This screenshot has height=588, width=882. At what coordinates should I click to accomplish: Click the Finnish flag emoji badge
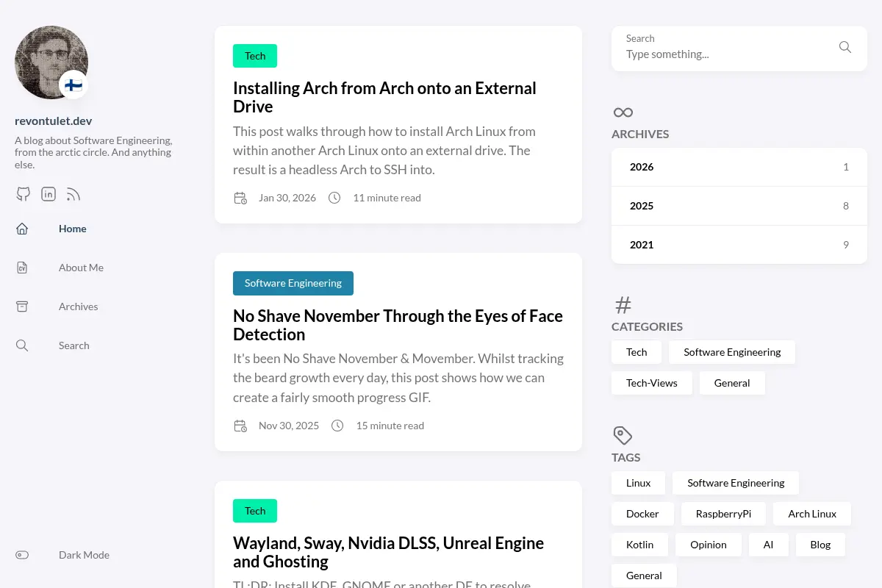tap(73, 85)
